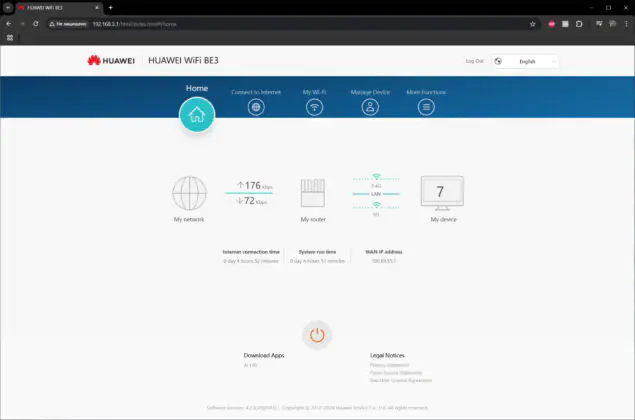Image resolution: width=635 pixels, height=420 pixels.
Task: Click the HUAWEI WiFi BE3 page title
Action: (183, 60)
